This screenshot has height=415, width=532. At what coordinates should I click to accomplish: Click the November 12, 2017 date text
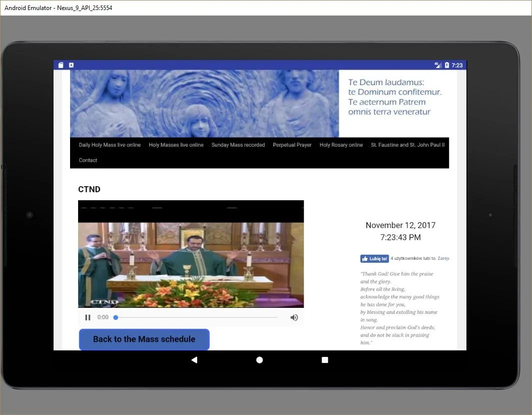click(400, 225)
